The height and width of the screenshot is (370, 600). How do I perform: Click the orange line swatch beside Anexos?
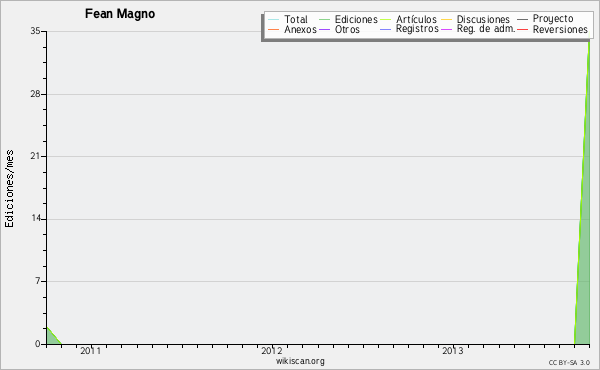274,29
